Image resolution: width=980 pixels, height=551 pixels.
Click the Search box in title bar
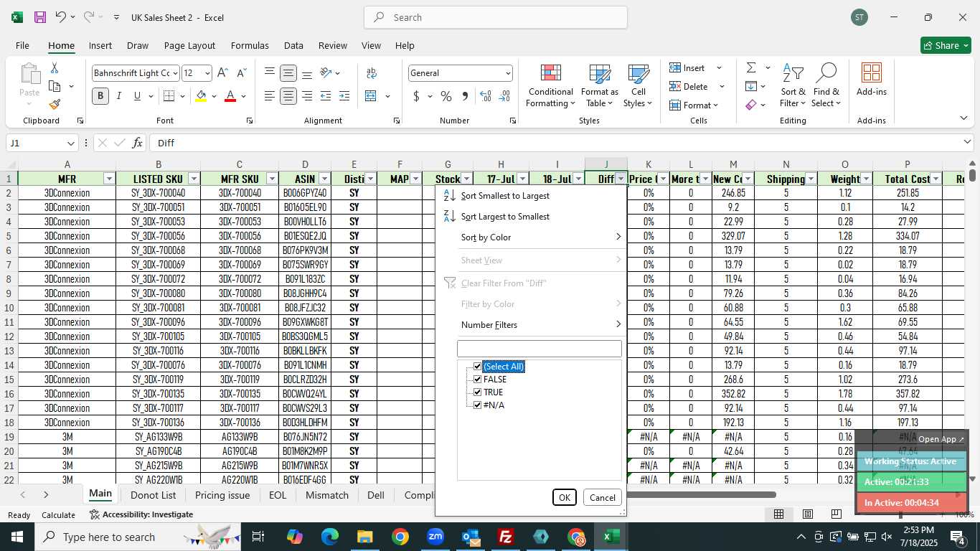click(496, 17)
